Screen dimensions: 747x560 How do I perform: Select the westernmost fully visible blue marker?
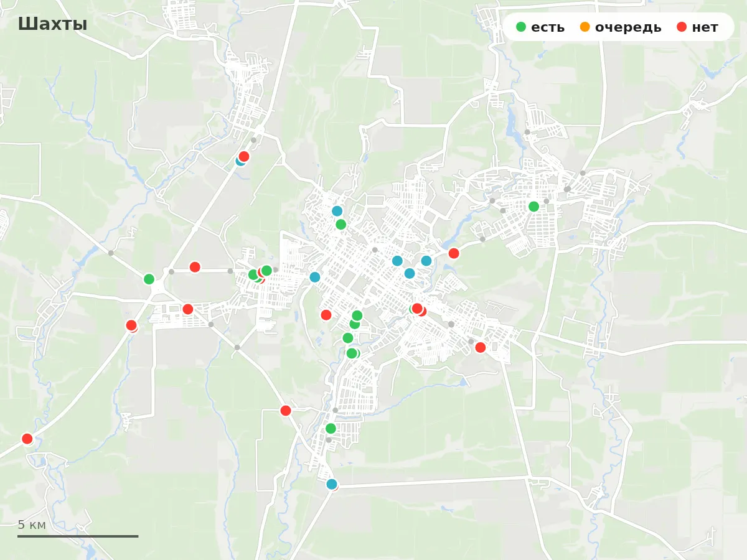point(315,277)
